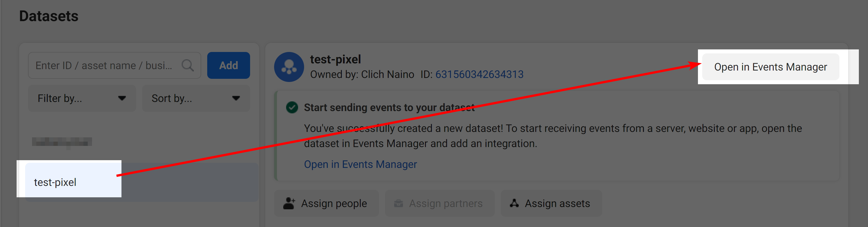Click the search magnifier icon
This screenshot has width=868, height=227.
(188, 65)
